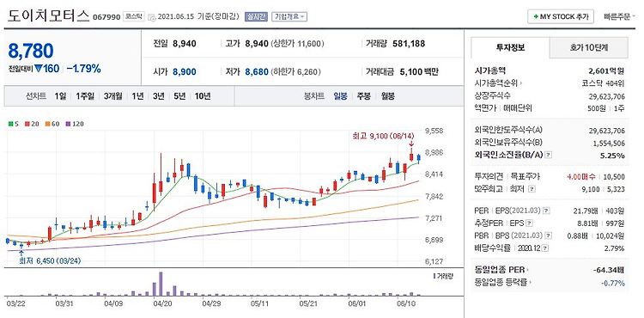Toggle the 5-day moving average legend

pyautogui.click(x=13, y=123)
